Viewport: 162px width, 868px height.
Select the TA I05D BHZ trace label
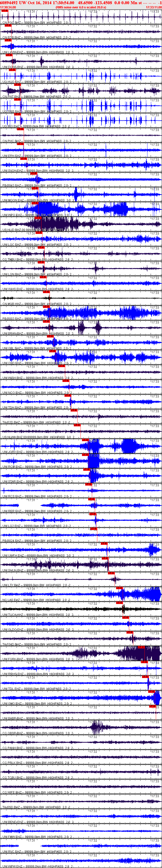36,808
